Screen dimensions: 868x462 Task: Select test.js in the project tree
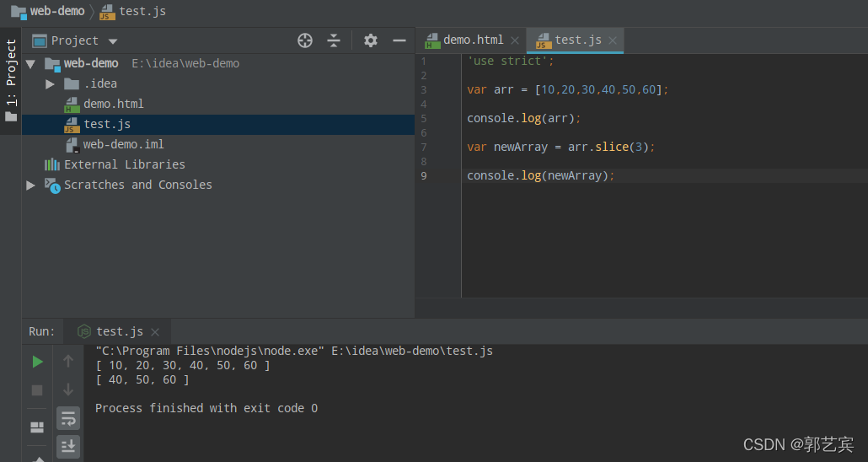click(218, 125)
